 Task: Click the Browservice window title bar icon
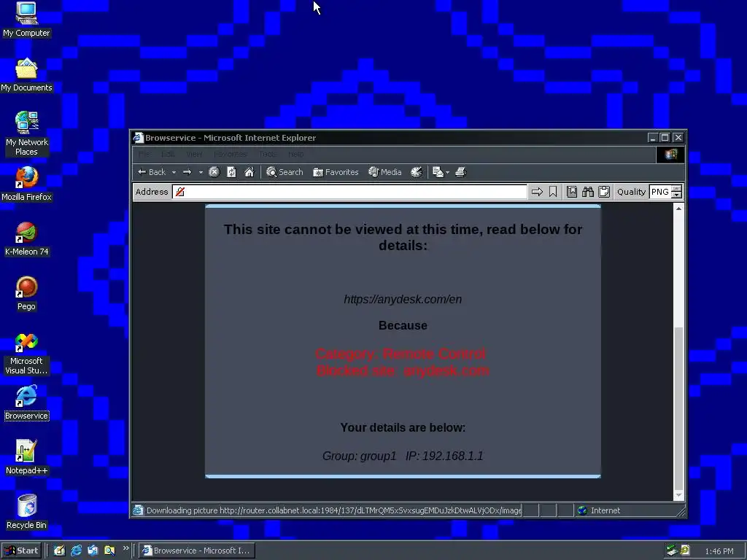(x=139, y=138)
